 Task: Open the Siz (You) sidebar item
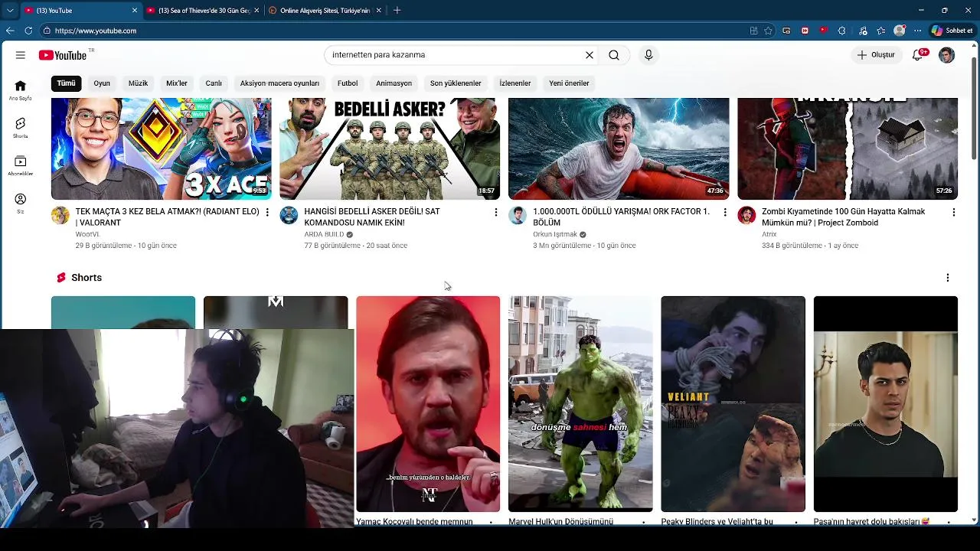click(20, 204)
